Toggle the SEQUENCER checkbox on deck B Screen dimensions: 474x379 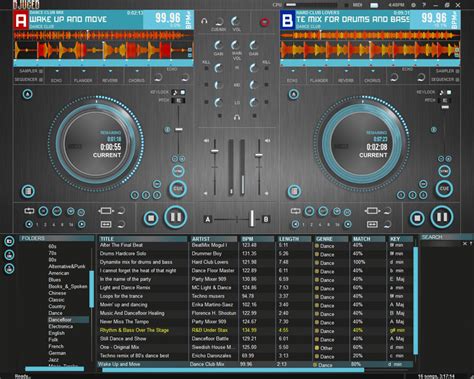coord(458,80)
